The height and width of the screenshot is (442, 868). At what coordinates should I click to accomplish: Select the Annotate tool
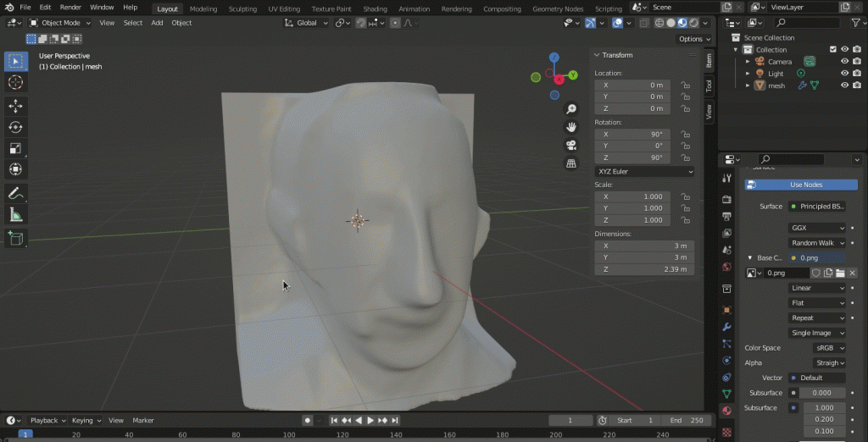(16, 194)
